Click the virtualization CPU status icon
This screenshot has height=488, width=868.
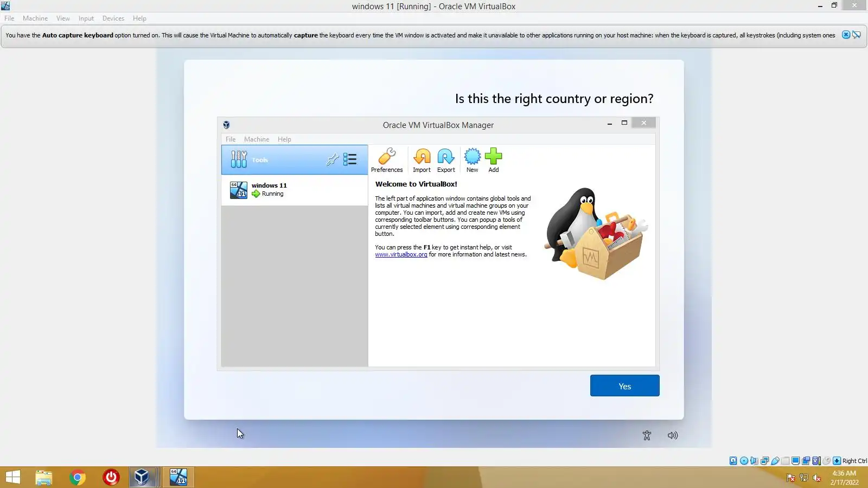point(816,461)
